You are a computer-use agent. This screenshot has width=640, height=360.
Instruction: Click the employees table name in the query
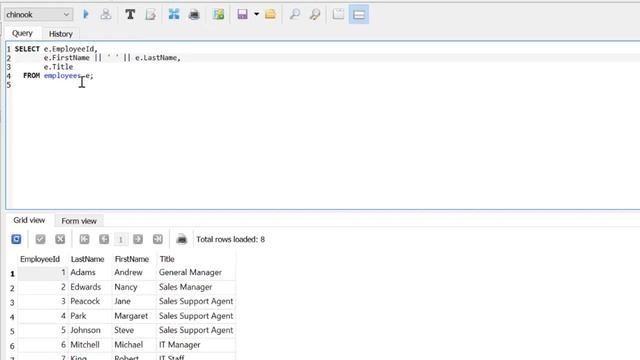(x=62, y=76)
